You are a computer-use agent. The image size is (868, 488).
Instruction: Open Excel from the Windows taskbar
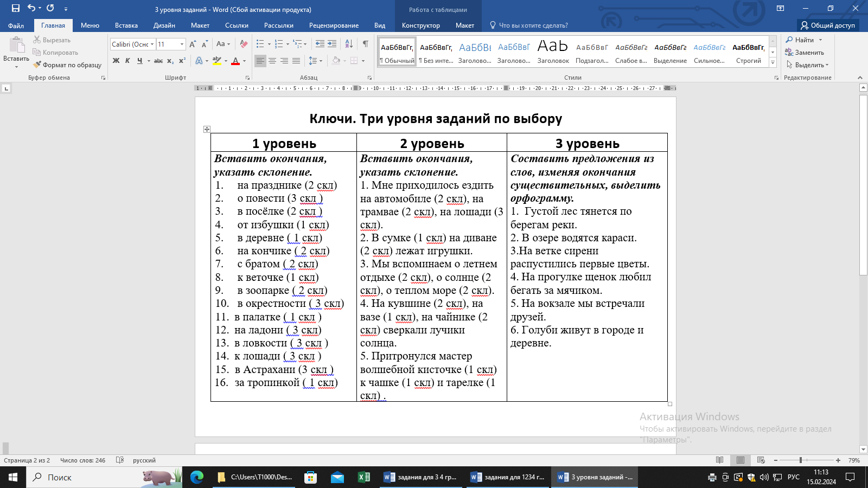(x=363, y=477)
